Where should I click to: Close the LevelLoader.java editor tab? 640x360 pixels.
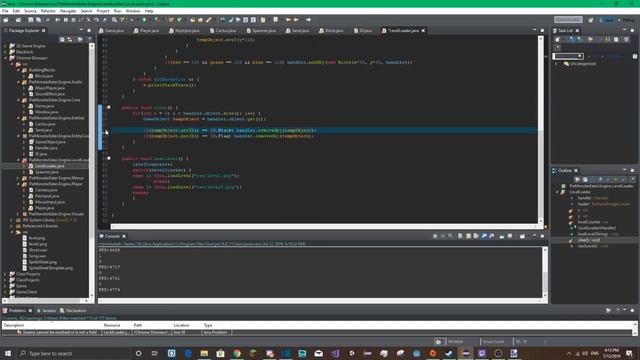click(x=423, y=31)
